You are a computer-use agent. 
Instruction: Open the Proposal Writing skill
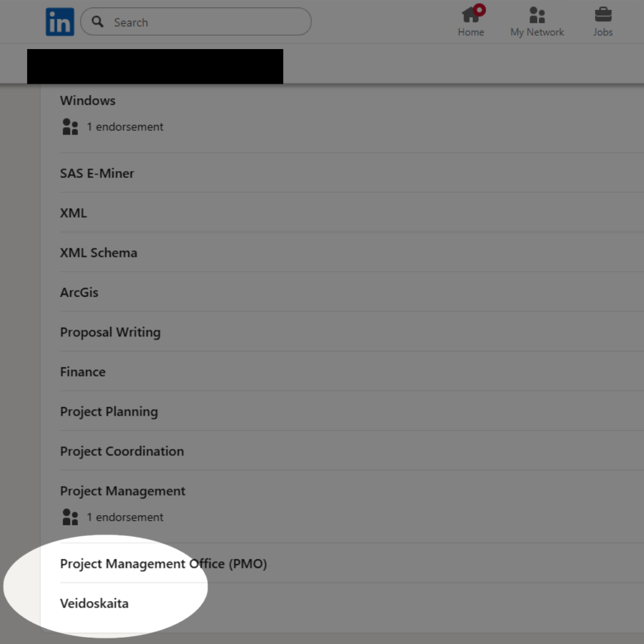pos(110,332)
